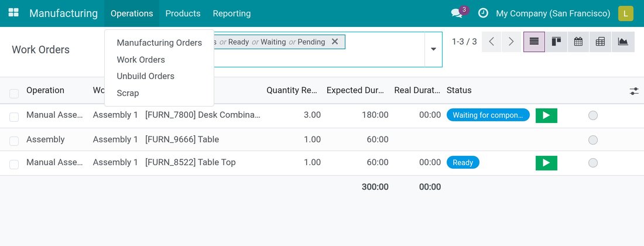The image size is (644, 246).
Task: Click the FURN_9666 Table row status circle
Action: coord(592,140)
